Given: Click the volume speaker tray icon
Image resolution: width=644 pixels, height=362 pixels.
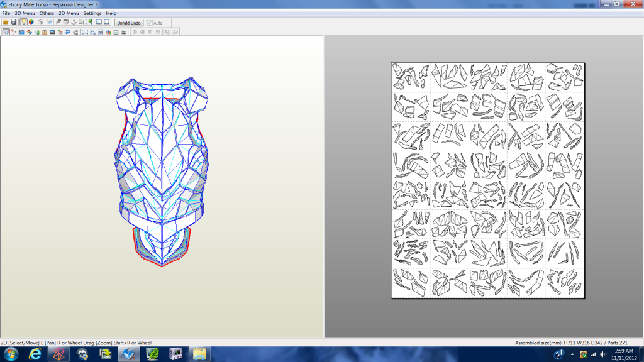Looking at the screenshot, I should pos(603,354).
